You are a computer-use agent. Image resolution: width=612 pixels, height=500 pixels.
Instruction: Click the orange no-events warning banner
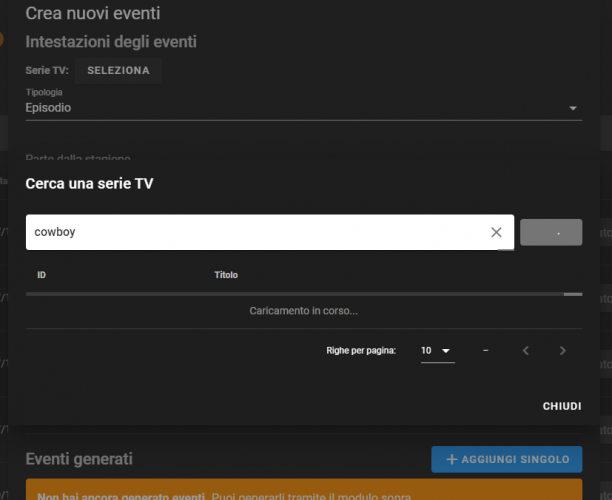coord(304,489)
